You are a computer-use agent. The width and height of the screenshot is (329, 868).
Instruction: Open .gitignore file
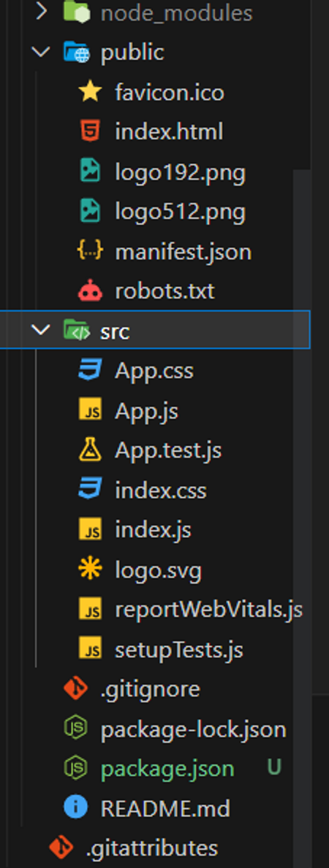(151, 691)
